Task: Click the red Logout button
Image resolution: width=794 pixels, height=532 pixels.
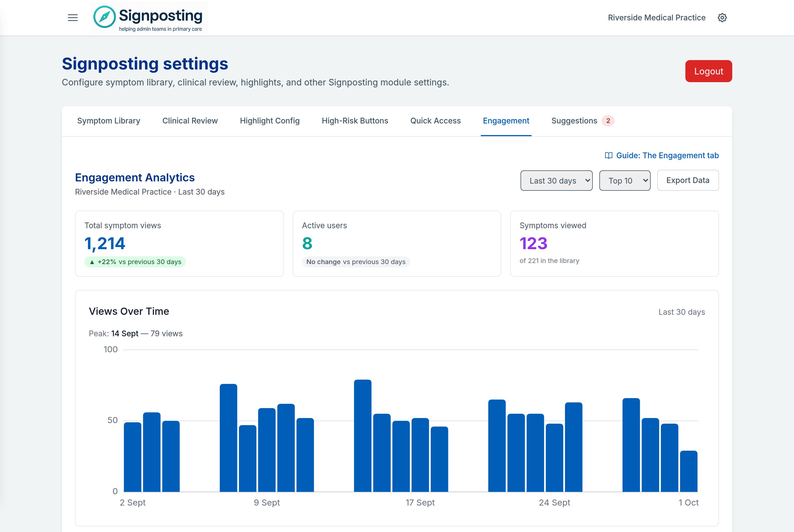Action: pyautogui.click(x=709, y=71)
